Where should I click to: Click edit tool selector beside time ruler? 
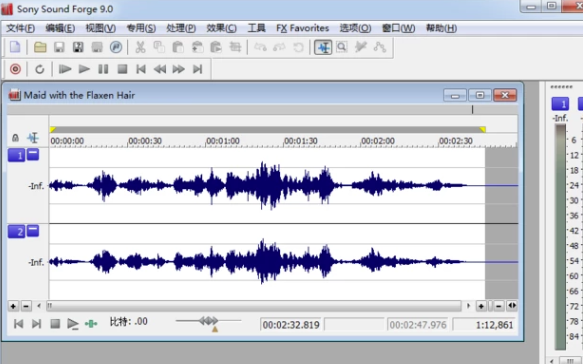tap(33, 138)
